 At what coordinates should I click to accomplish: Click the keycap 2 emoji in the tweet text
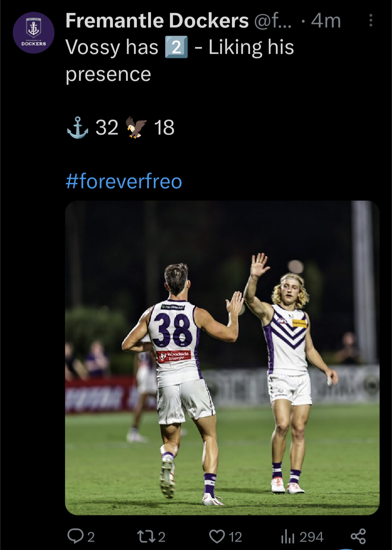point(176,47)
